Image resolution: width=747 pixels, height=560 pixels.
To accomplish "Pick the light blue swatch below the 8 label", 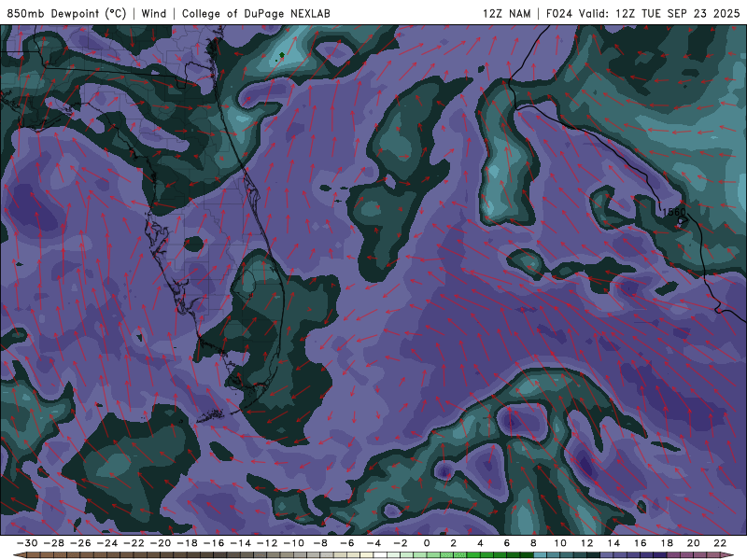I will [541, 555].
